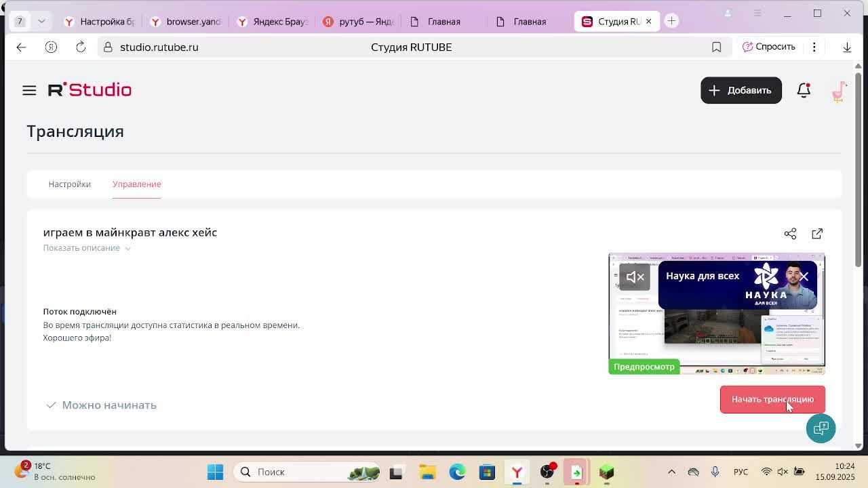Close the Наука для всех ad overlay
Image resolution: width=868 pixels, height=488 pixels.
(x=804, y=277)
